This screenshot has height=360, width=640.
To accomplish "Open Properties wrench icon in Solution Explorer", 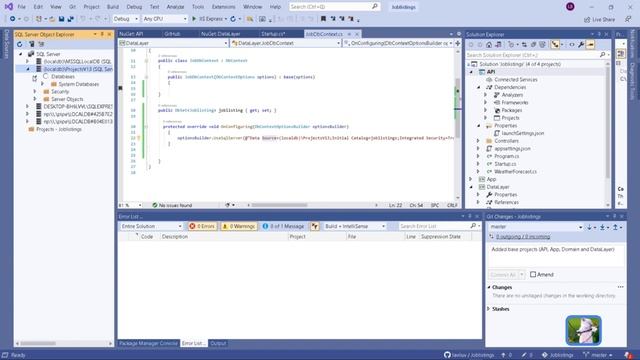I will [x=581, y=44].
